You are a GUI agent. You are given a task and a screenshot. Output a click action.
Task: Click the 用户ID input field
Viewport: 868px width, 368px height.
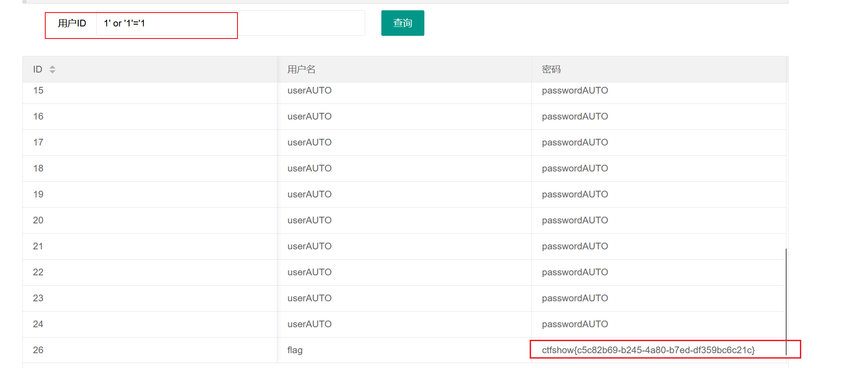point(230,23)
